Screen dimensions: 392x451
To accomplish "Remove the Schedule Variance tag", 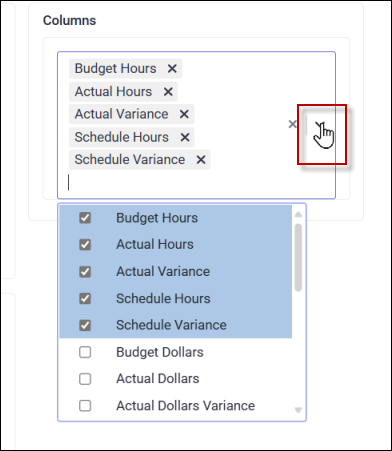I will tap(201, 160).
